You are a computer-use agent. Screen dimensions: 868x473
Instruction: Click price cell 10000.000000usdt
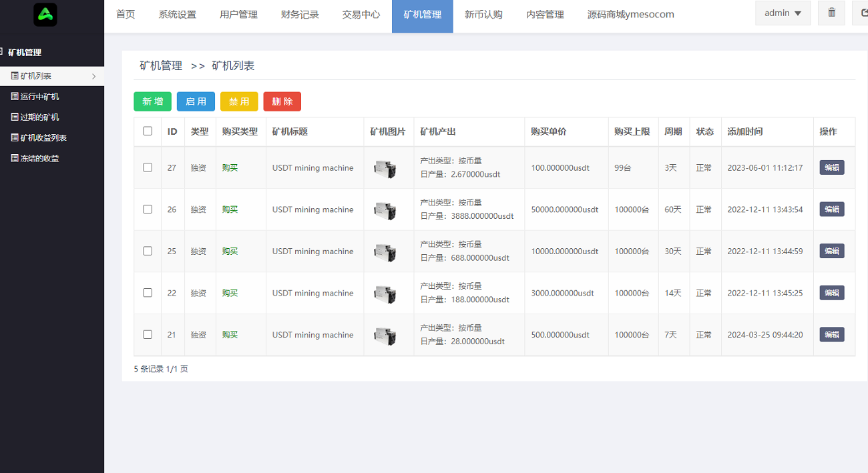(565, 252)
